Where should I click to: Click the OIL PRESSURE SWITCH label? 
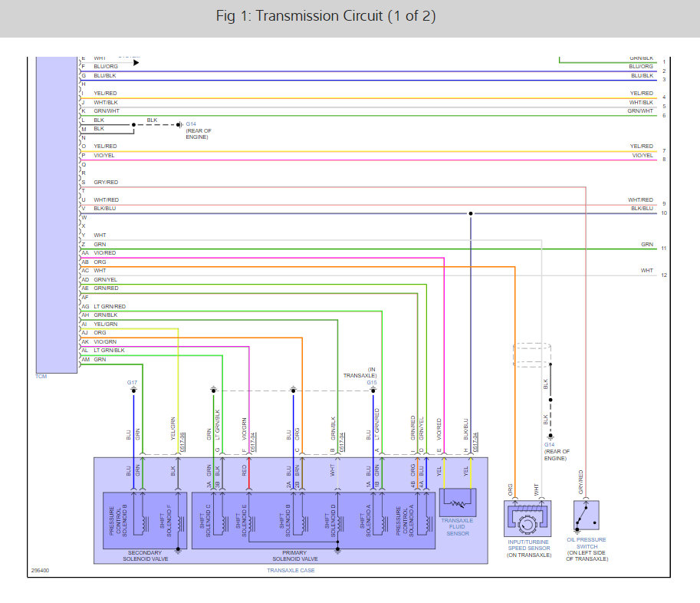[587, 543]
